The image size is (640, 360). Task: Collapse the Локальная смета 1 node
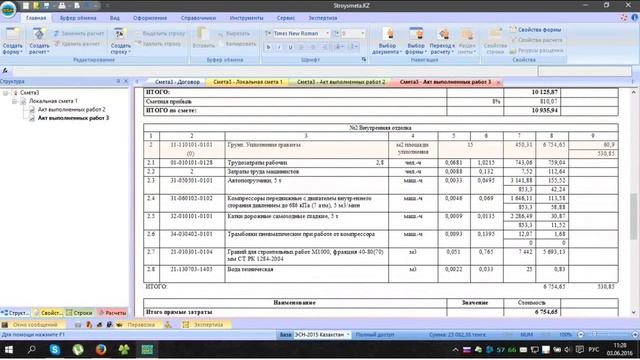click(x=14, y=101)
